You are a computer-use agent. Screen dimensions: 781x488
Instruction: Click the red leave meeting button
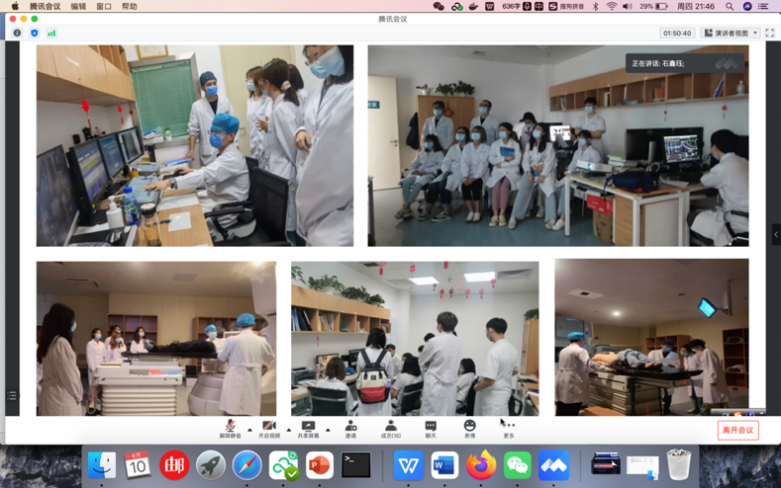pyautogui.click(x=738, y=430)
